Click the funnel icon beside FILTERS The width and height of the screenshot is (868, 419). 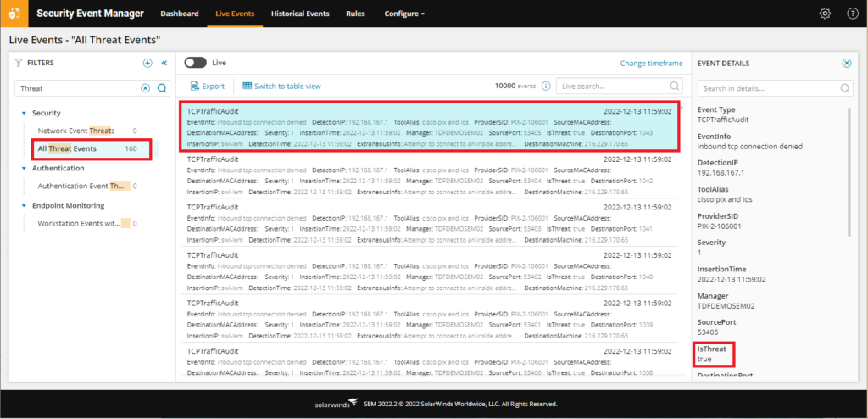click(19, 63)
